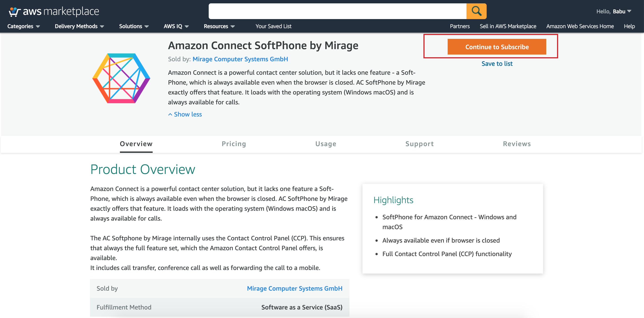Visit Amazon Web Services Home
The image size is (644, 318).
tap(580, 26)
